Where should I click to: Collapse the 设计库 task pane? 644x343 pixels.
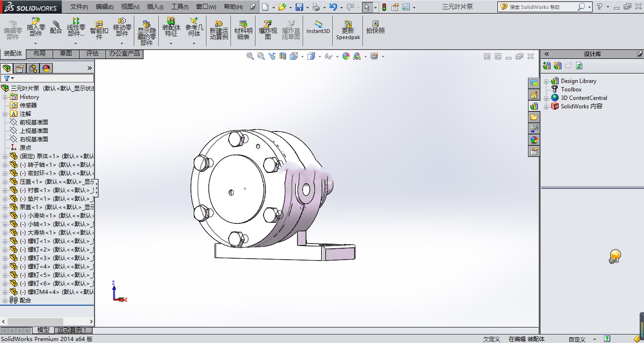pos(547,54)
